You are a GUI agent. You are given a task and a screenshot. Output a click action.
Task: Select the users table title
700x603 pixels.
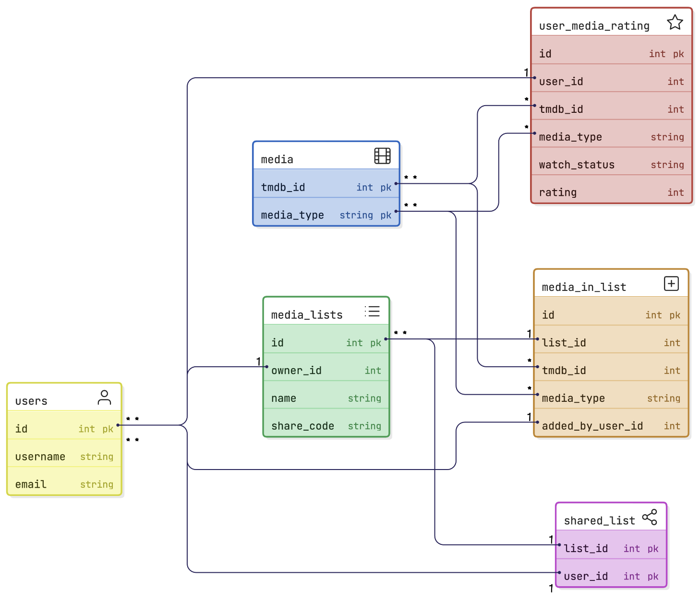31,401
